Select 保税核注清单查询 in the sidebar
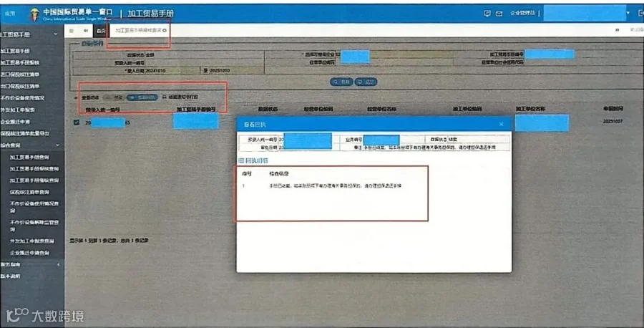Viewport: 644px width, 328px height. tap(29, 192)
